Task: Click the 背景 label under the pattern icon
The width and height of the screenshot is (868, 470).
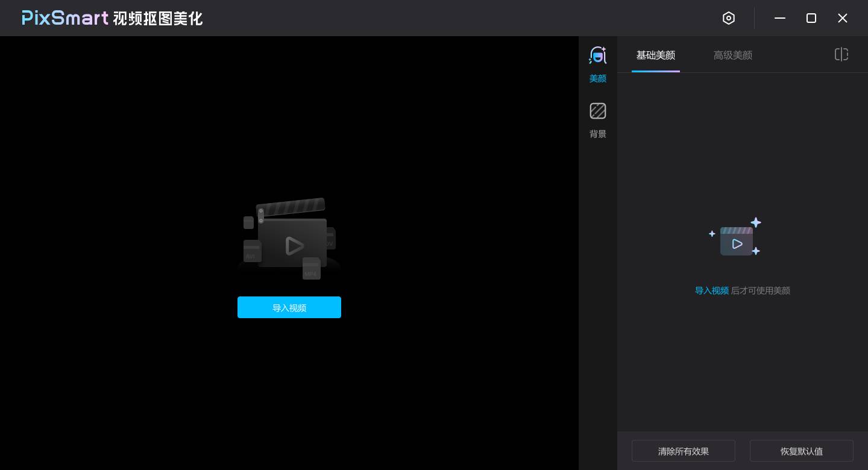Action: [x=598, y=134]
